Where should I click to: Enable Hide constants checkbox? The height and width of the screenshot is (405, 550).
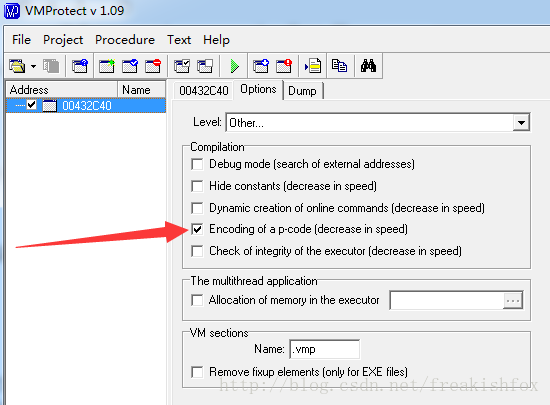197,186
